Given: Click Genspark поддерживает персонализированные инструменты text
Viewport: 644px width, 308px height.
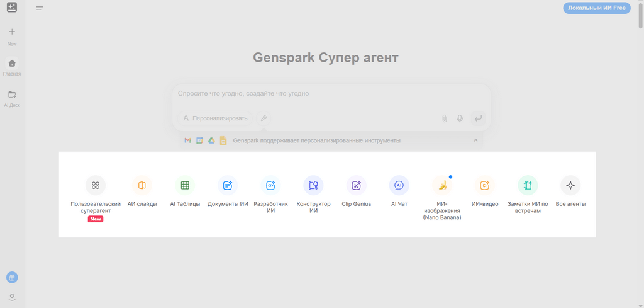Looking at the screenshot, I should click(317, 140).
